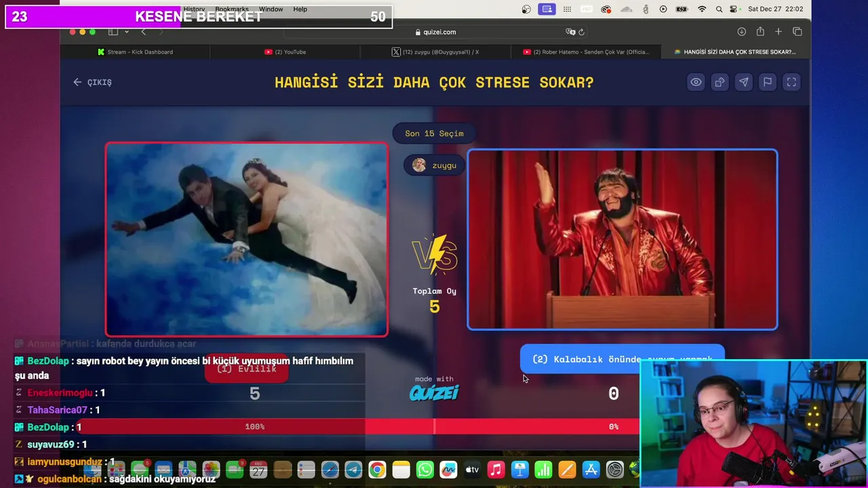Image resolution: width=868 pixels, height=488 pixels.
Task: Choose the wedding couple image option
Action: tap(247, 239)
